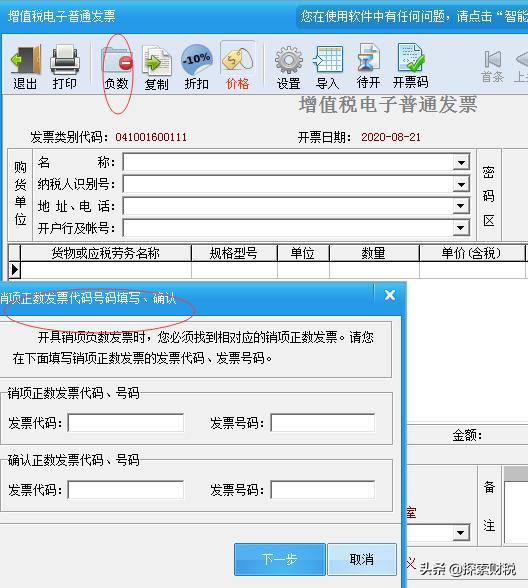Image resolution: width=528 pixels, height=588 pixels.
Task: Select the first row marker arrow
Action: (14, 270)
